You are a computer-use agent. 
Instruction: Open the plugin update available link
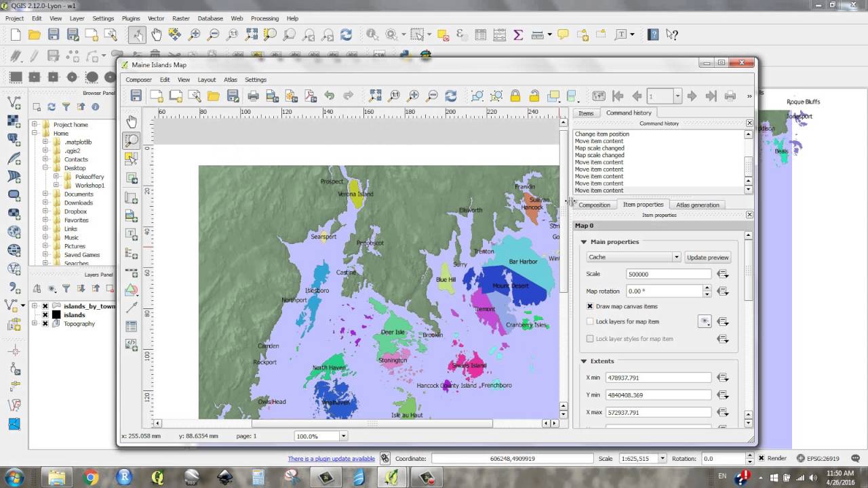[x=332, y=459]
